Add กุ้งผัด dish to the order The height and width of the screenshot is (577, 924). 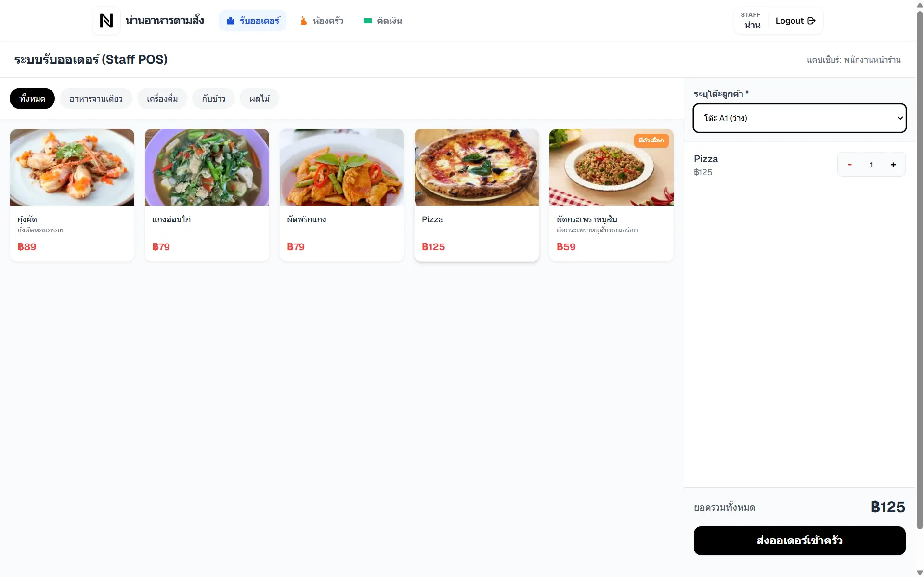pyautogui.click(x=72, y=195)
